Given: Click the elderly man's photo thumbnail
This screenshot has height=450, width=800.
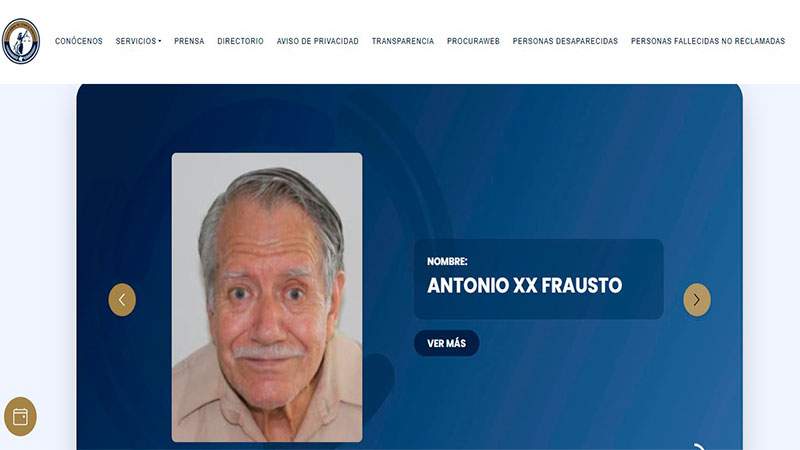Looking at the screenshot, I should pos(267,297).
